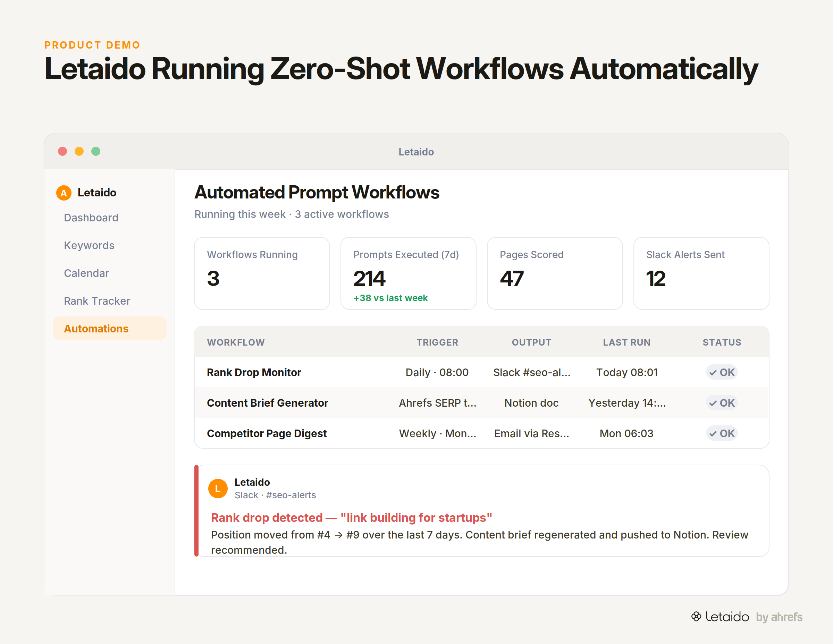Click the "47" pages scored value
This screenshot has width=833, height=644.
coord(512,279)
